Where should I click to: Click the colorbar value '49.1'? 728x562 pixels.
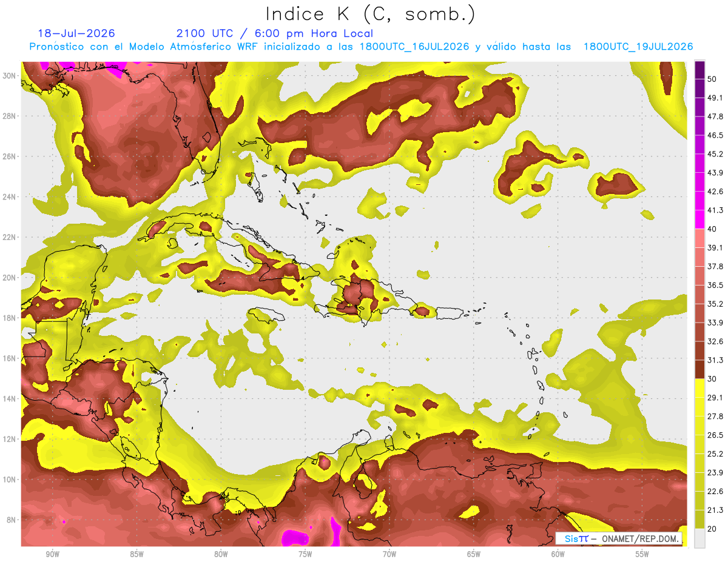pos(715,97)
